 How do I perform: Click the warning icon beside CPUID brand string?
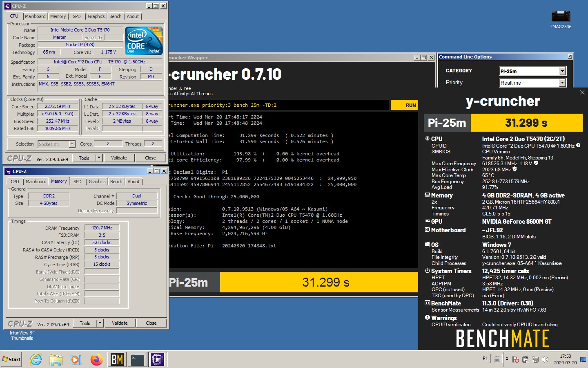[578, 145]
